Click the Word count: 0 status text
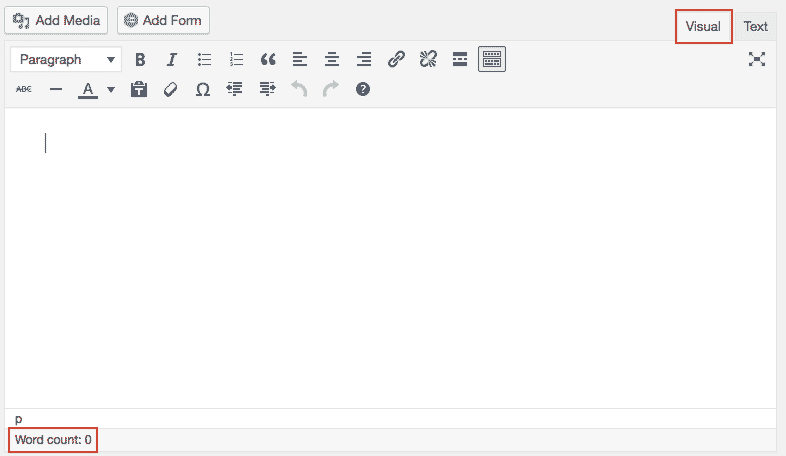The image size is (786, 456). (53, 440)
